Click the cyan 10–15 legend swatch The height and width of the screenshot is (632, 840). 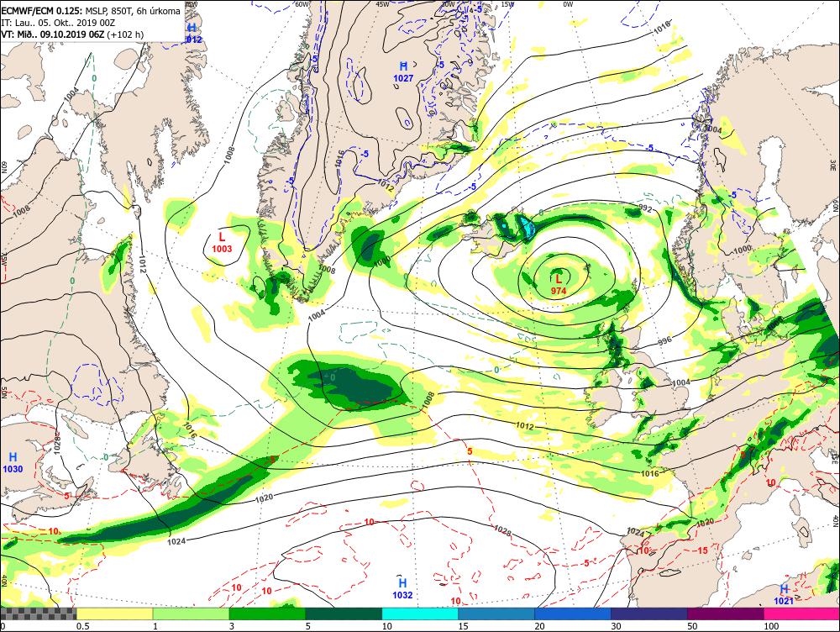pos(420,614)
